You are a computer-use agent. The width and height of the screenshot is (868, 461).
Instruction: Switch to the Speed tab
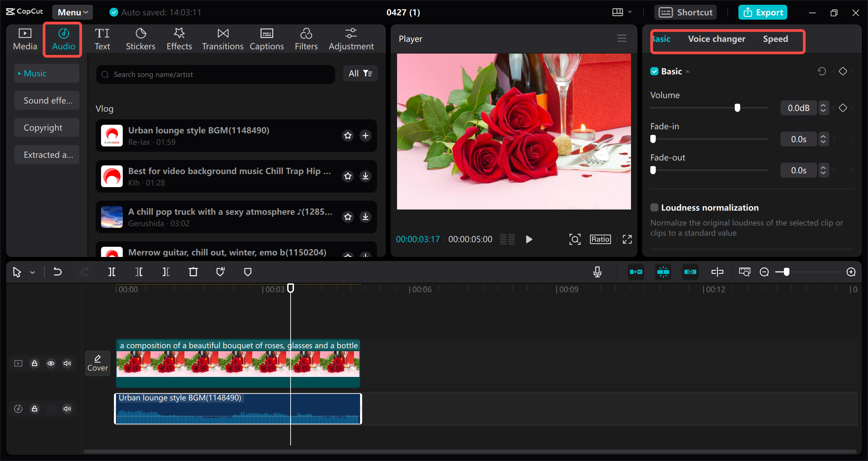[775, 38]
